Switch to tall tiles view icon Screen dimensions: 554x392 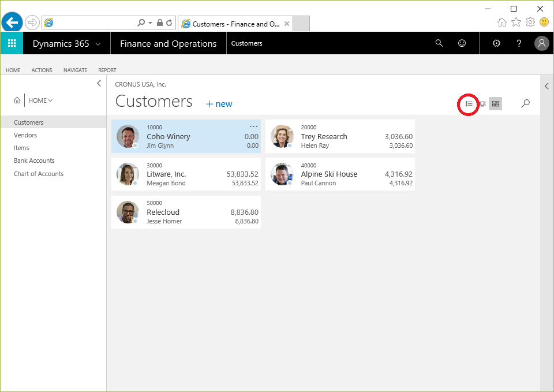tap(482, 103)
